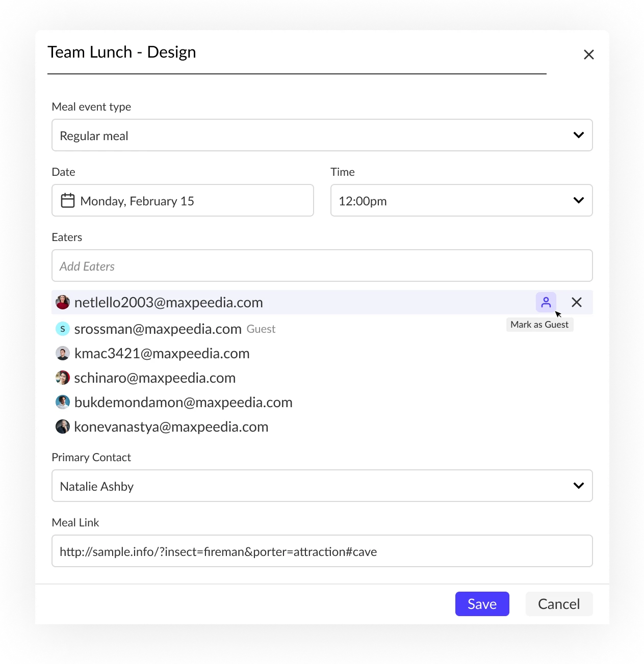Screen dimensions: 644x664
Task: Remove netlello2003@maxpeedia.com with the X icon
Action: [577, 302]
